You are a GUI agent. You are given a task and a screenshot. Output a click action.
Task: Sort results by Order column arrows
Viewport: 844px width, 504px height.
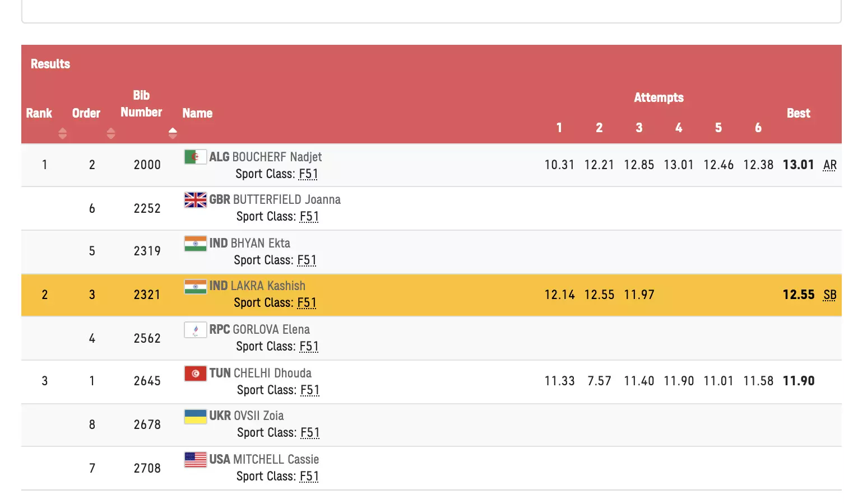(x=110, y=133)
